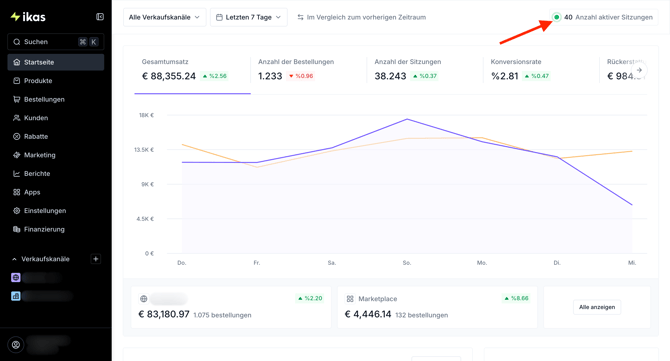Select the Konversionsrate metric tab

tap(541, 70)
